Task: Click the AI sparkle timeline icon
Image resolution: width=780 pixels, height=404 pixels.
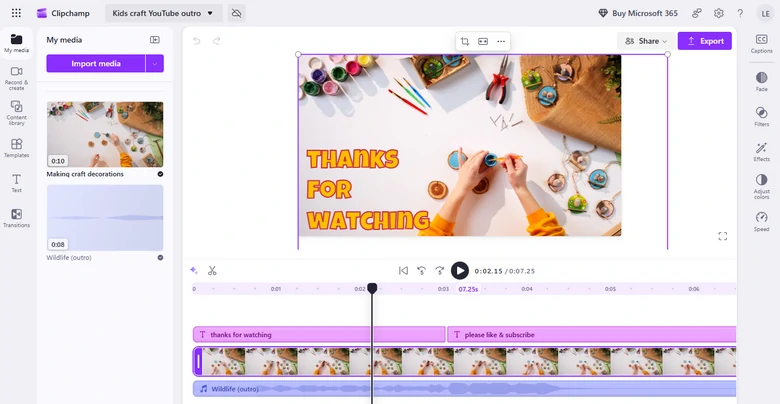Action: click(194, 271)
